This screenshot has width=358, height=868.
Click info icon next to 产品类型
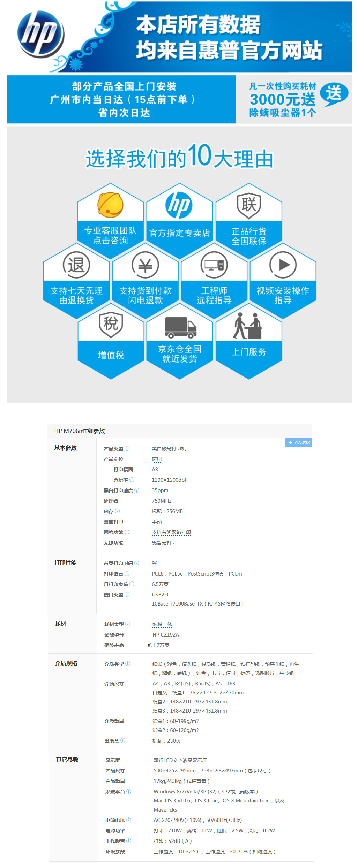(127, 448)
